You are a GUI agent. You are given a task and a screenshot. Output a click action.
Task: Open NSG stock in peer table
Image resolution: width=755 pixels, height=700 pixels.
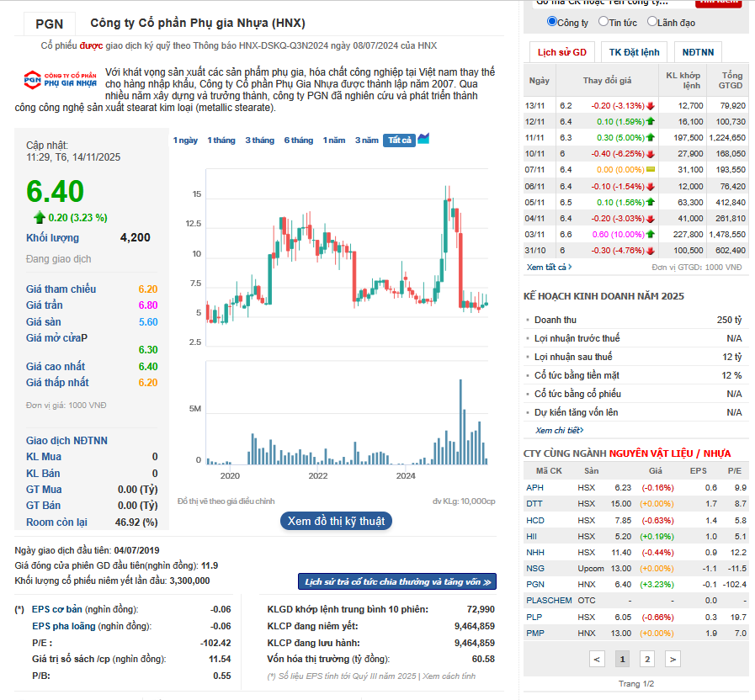tap(535, 569)
